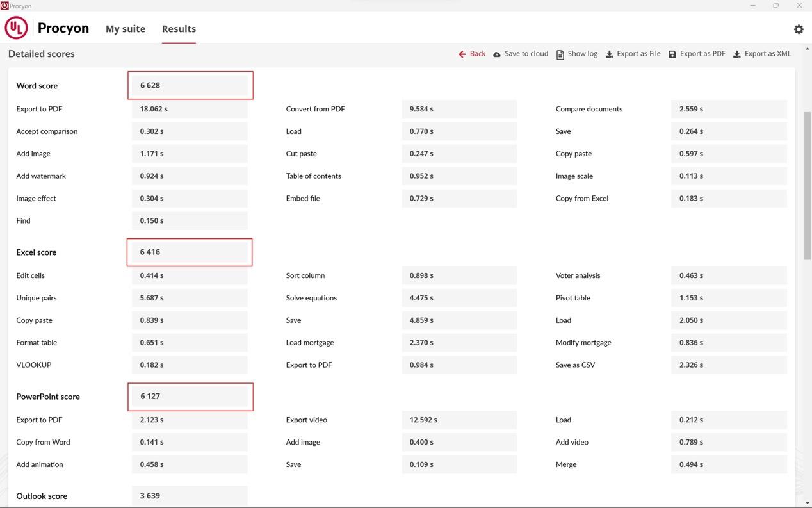The height and width of the screenshot is (508, 812).
Task: Click the Export video time value
Action: 459,420
